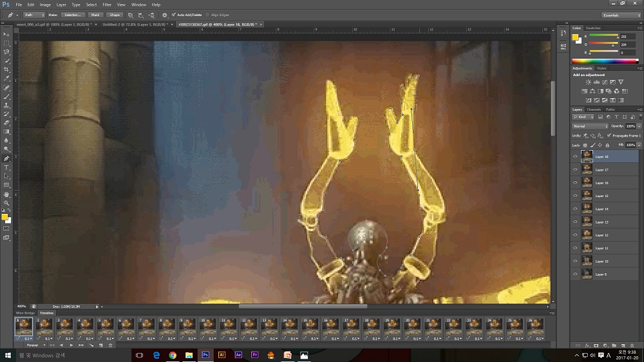Viewport: 644px width, 362px height.
Task: Hide Layer 10 visibility eye
Action: (x=575, y=262)
